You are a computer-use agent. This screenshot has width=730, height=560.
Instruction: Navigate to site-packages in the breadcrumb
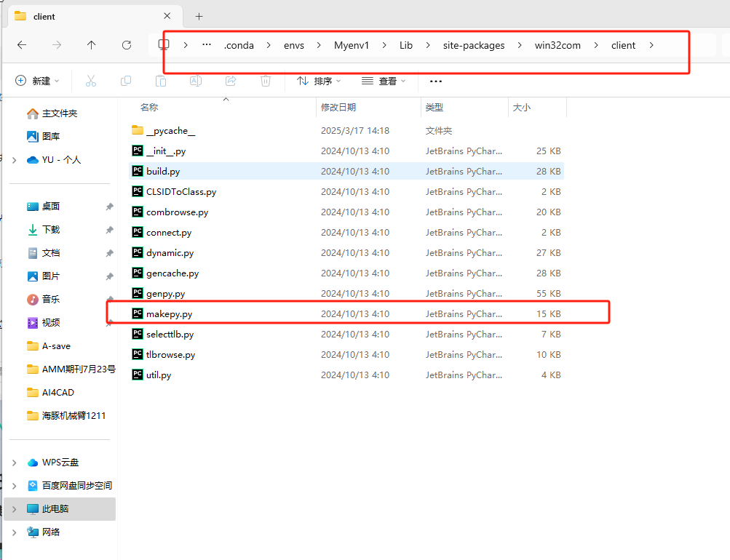click(473, 45)
